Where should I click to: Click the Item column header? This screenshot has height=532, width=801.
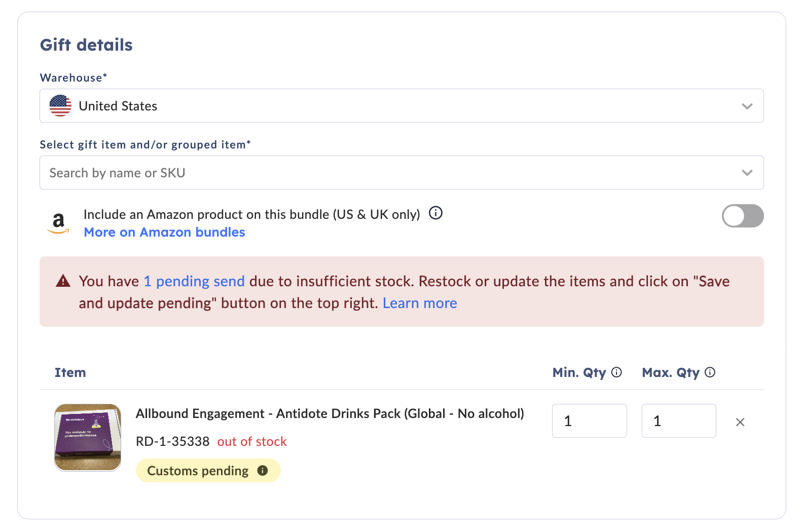pos(70,372)
